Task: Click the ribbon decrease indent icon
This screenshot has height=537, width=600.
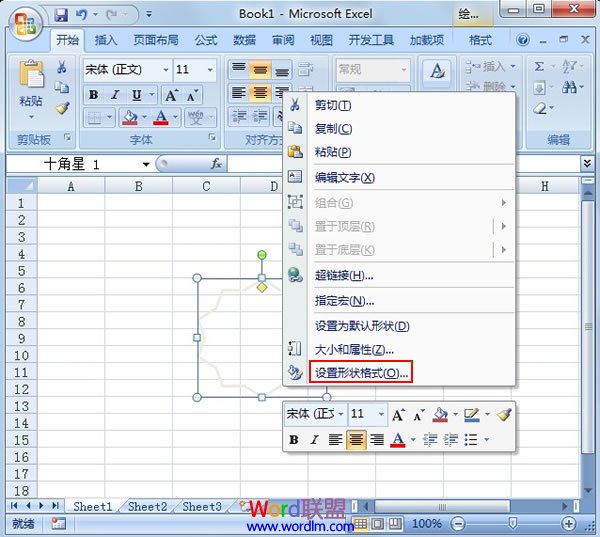Action: [240, 117]
